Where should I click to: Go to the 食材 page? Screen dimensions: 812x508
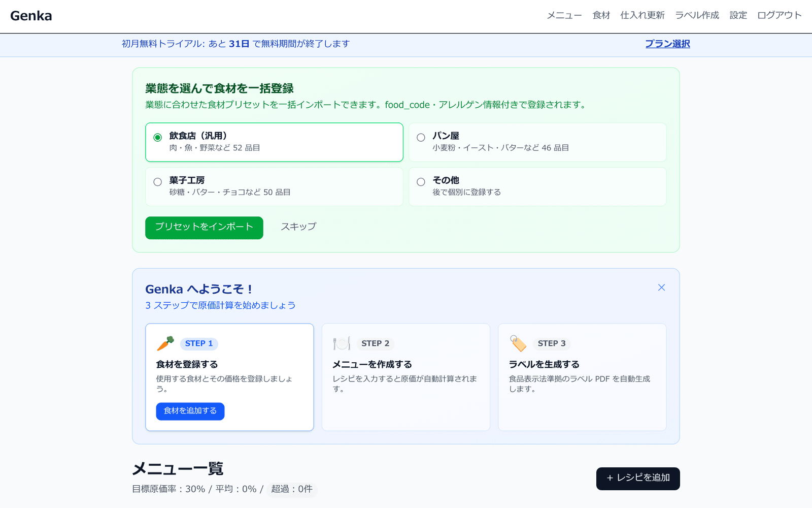click(601, 15)
